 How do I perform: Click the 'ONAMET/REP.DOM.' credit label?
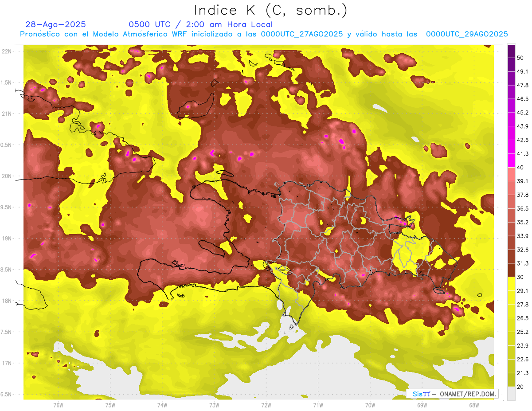tap(467, 394)
